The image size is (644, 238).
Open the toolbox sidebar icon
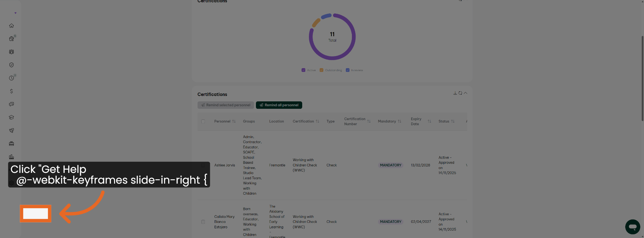pos(11,143)
